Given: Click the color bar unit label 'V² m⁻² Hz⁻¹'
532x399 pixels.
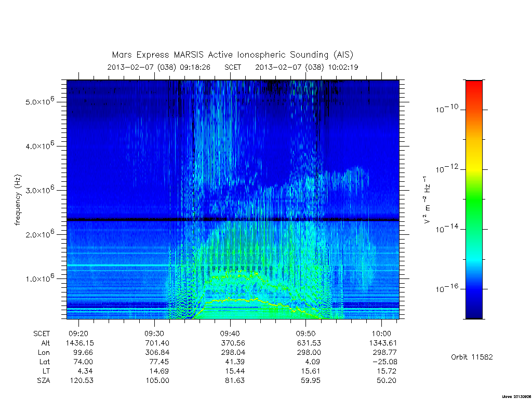Looking at the screenshot, I should pos(427,200).
